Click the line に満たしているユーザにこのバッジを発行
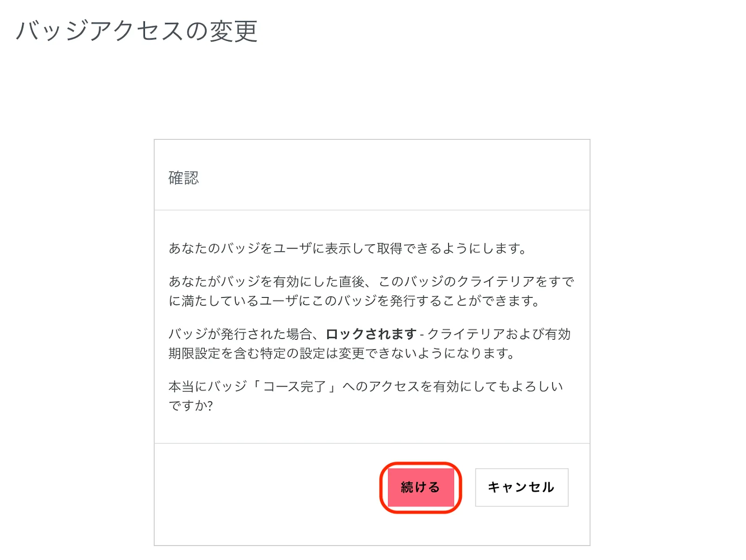The height and width of the screenshot is (560, 746). click(353, 301)
